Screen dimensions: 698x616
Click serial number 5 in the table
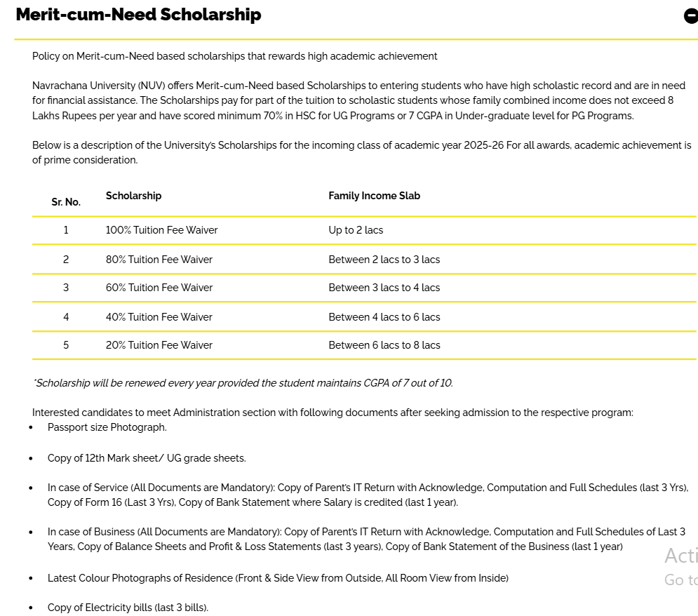(x=66, y=345)
